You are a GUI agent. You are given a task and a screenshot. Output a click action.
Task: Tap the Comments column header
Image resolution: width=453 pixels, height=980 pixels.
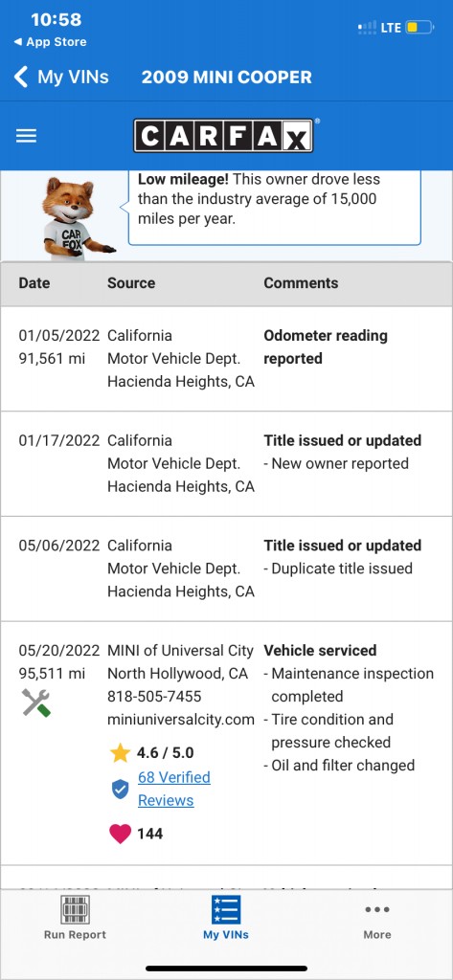click(x=301, y=283)
